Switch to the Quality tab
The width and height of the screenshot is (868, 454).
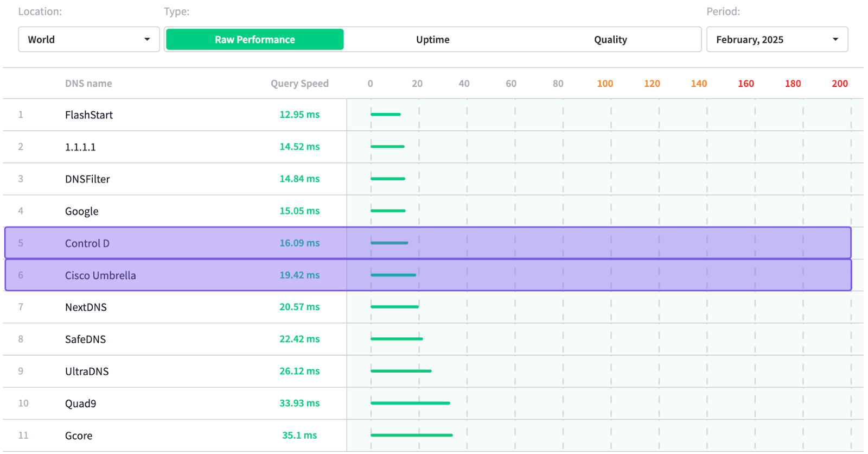[610, 40]
